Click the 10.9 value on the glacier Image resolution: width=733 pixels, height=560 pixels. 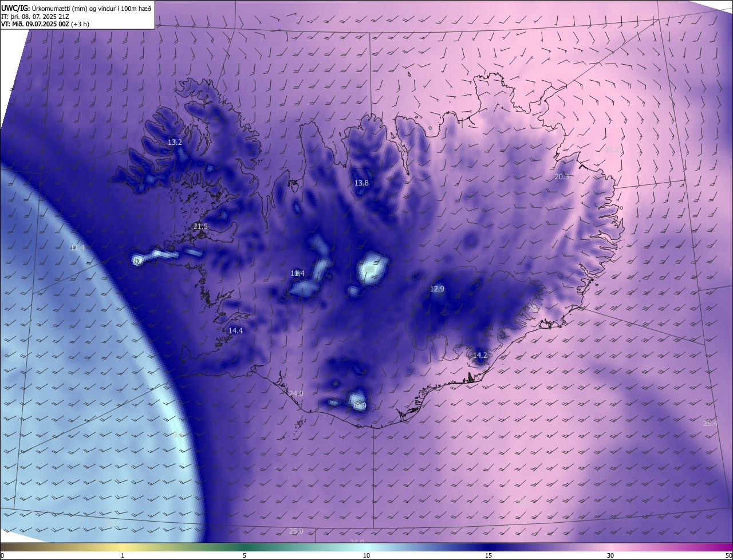pyautogui.click(x=358, y=407)
